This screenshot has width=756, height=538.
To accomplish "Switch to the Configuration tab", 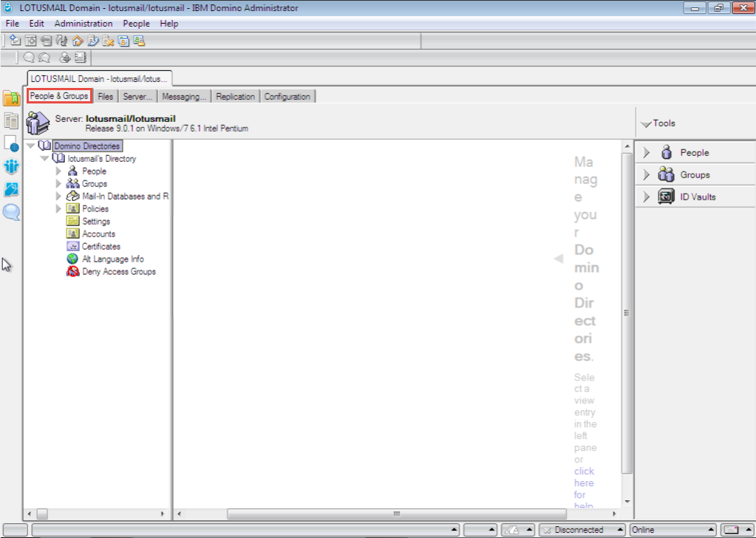I will coord(287,96).
